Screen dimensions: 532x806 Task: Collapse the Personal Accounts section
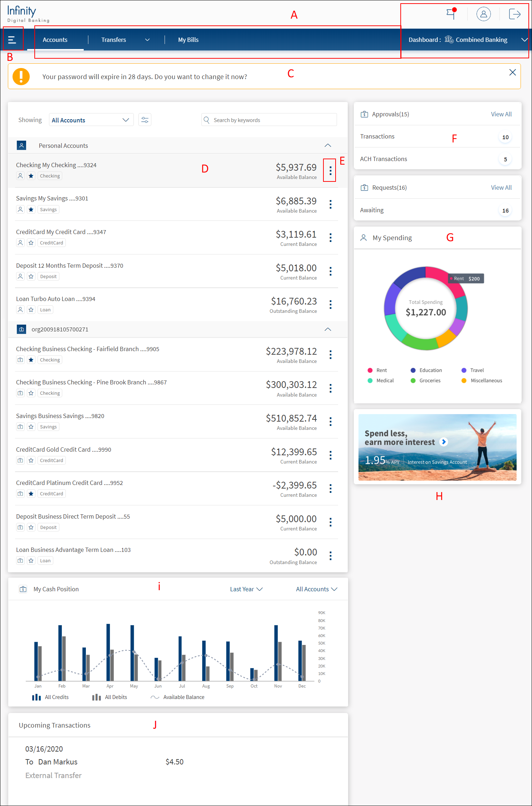pos(327,145)
